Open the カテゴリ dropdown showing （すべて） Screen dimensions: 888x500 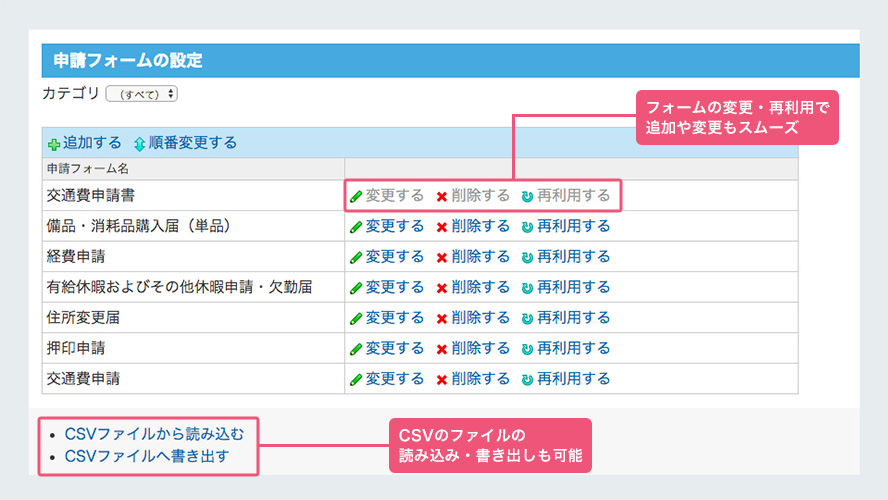point(141,94)
